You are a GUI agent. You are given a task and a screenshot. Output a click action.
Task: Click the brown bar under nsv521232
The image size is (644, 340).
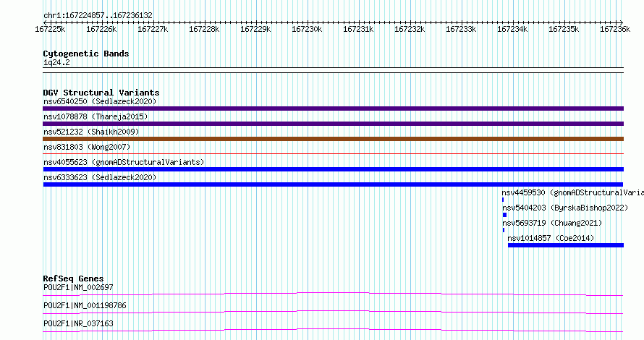[x=333, y=139]
